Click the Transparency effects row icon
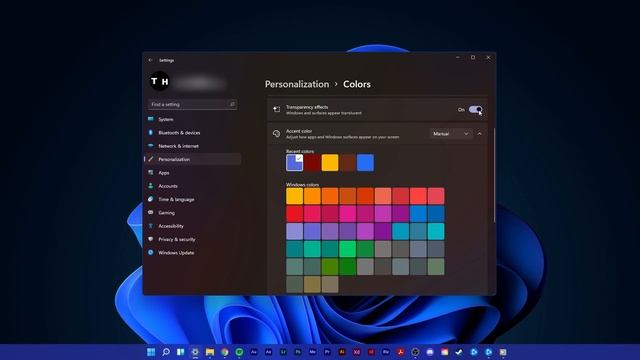The image size is (640, 360). tap(277, 109)
